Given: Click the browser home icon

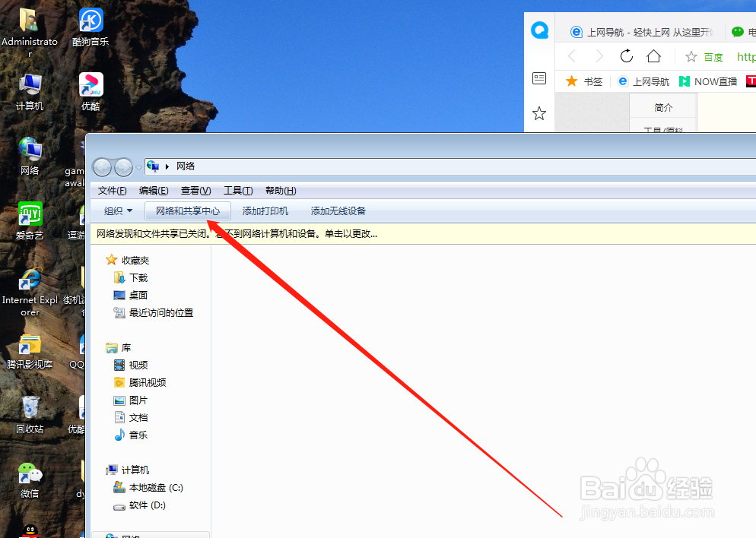Looking at the screenshot, I should pos(654,55).
